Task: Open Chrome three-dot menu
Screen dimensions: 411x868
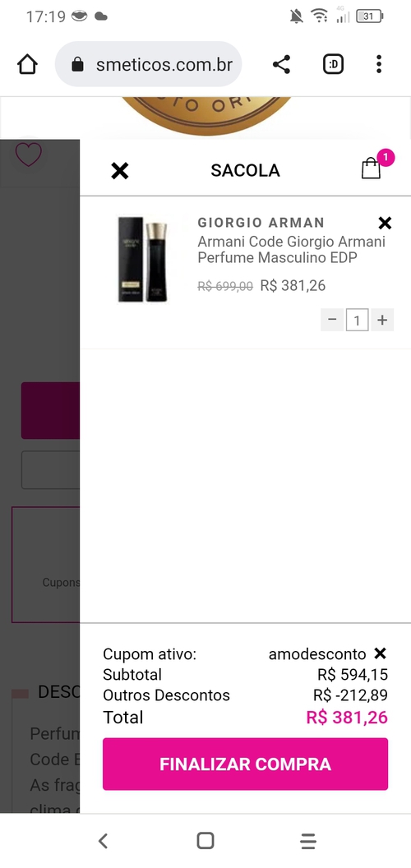Action: [379, 64]
